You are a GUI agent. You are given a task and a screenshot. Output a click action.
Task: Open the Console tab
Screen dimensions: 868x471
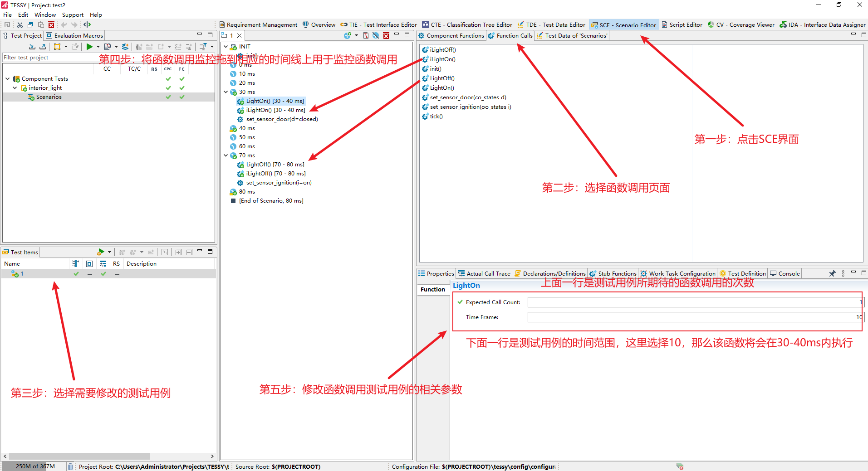(x=785, y=273)
